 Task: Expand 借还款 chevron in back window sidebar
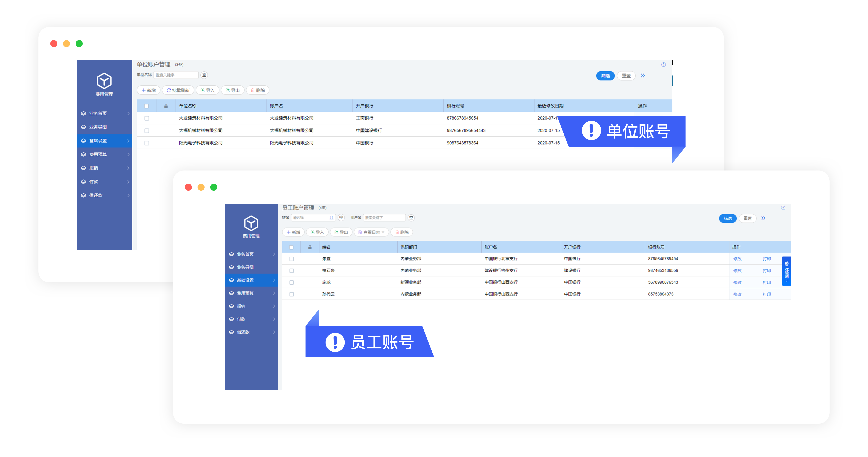click(x=128, y=195)
